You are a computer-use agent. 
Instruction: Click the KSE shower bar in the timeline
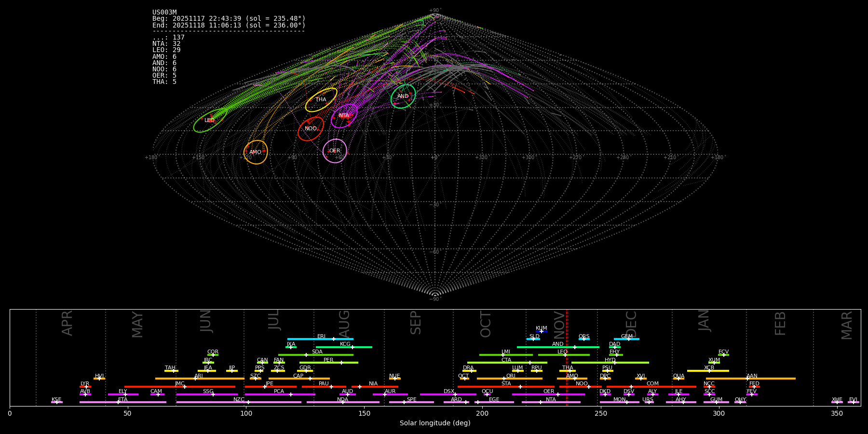[57, 402]
